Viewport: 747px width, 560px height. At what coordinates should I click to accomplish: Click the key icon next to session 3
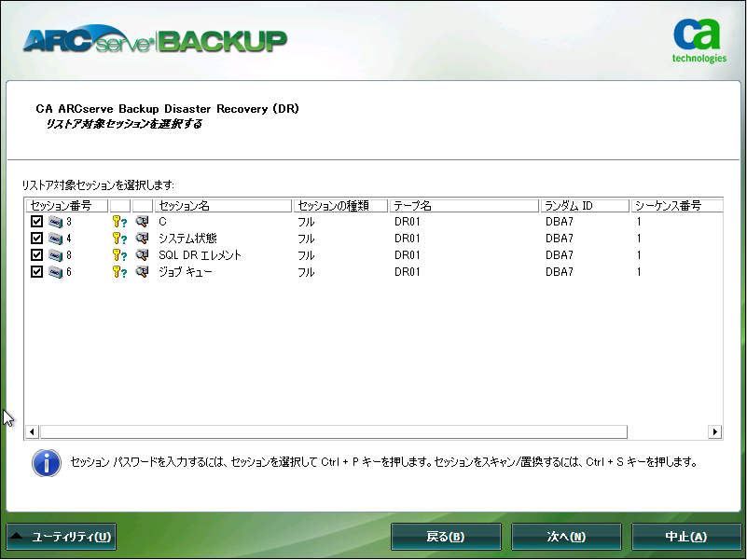118,222
